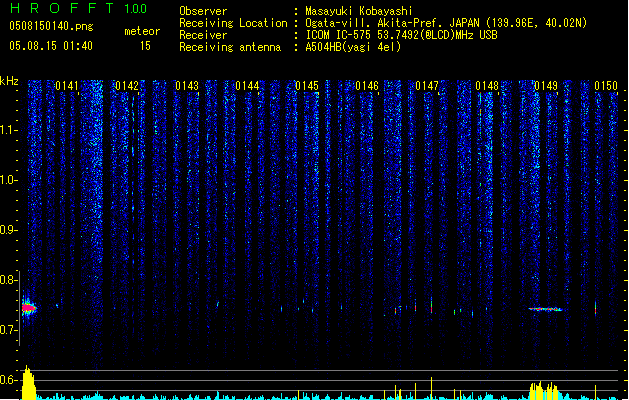This screenshot has height=400, width=629.
Task: Click the 0.9 frequency axis label
Action: point(8,229)
